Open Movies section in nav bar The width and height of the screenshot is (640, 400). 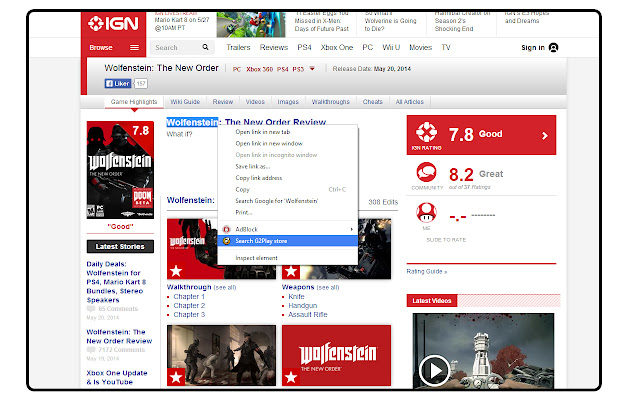420,47
